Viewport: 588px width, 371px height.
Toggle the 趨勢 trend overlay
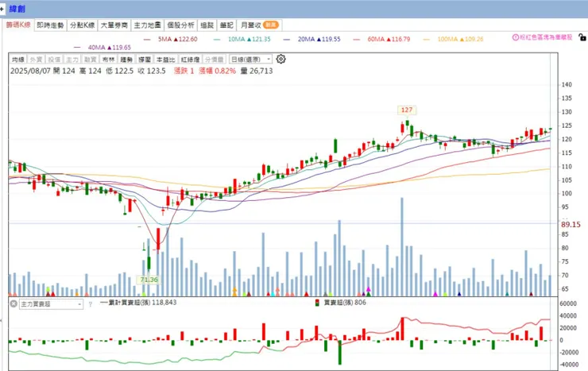click(x=126, y=60)
